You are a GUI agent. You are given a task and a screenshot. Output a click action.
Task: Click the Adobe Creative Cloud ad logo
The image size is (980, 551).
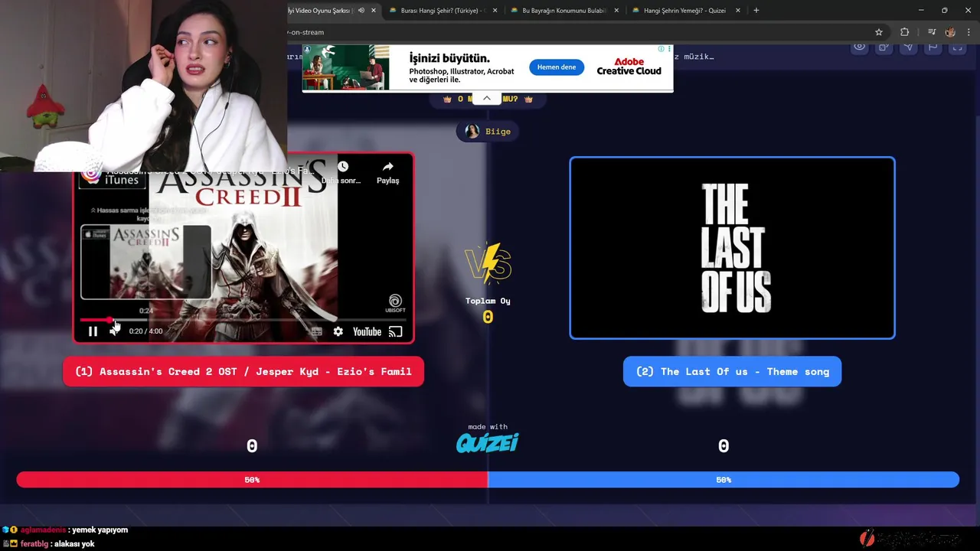tap(629, 67)
